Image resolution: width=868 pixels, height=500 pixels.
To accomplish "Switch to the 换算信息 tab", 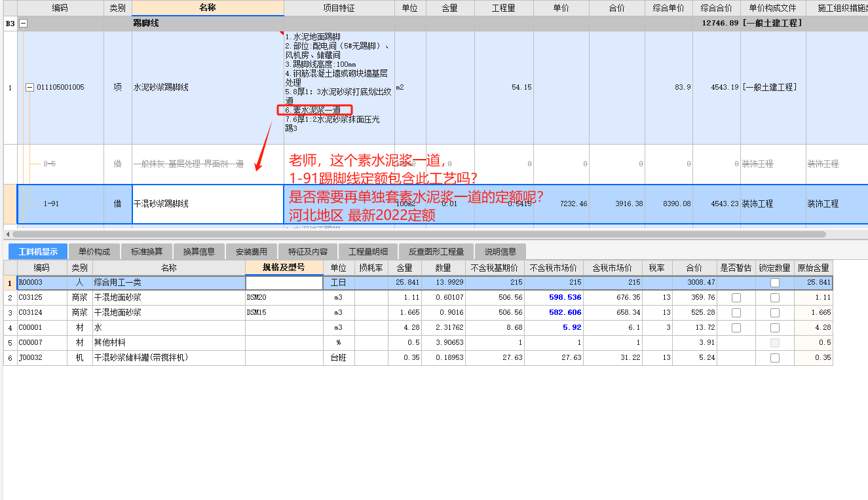I will pos(199,251).
